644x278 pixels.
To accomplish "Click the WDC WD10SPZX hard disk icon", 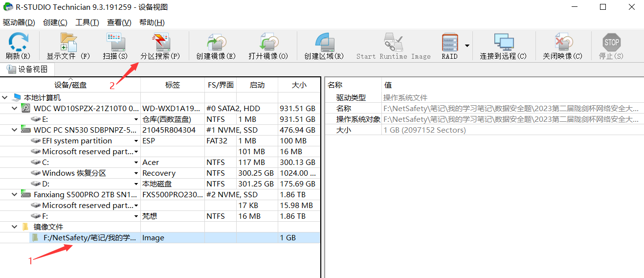I will [x=26, y=109].
